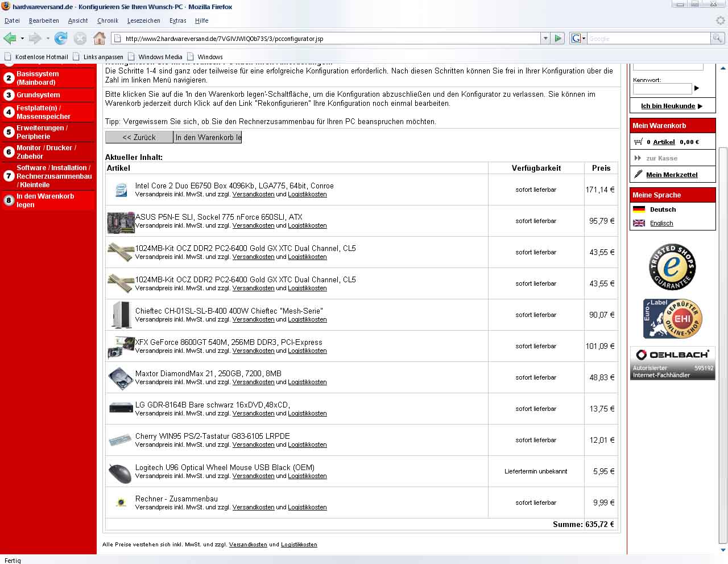This screenshot has width=728, height=564.
Task: Open the Bearbeiten menu
Action: (x=44, y=20)
